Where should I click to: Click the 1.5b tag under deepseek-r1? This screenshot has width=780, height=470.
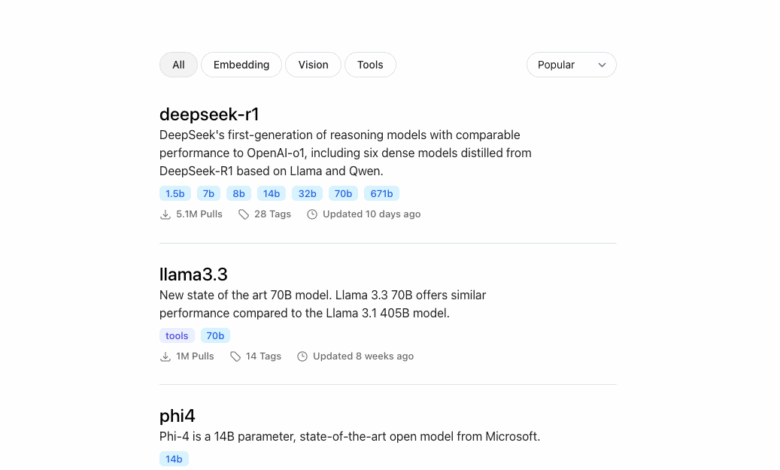(x=175, y=193)
